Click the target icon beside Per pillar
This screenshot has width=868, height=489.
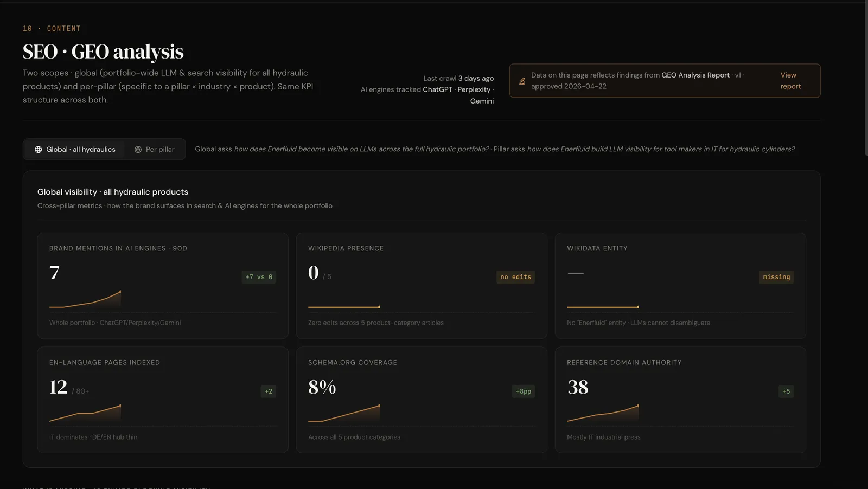tap(138, 150)
